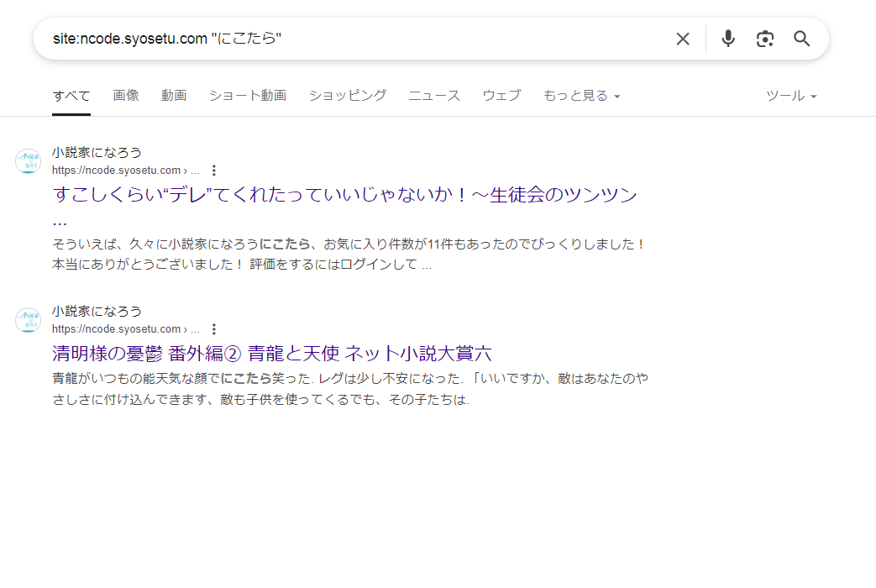
Task: Click the site favicon of the 清明様の憂鬱 result
Action: click(28, 320)
